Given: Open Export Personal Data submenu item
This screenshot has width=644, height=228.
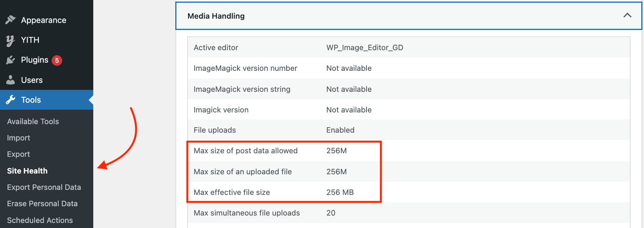Looking at the screenshot, I should [44, 187].
